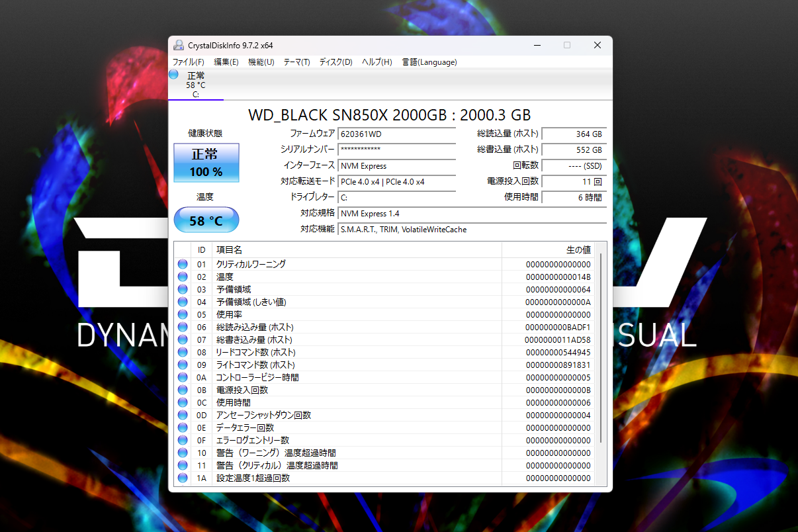This screenshot has width=798, height=532.
Task: Open the ヘルプ menu
Action: 377,62
